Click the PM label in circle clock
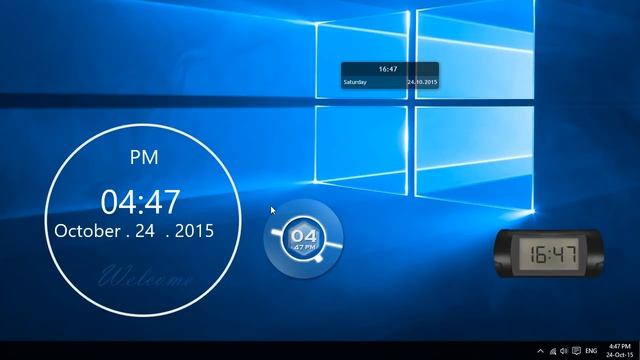Viewport: 640px width, 360px height. click(x=144, y=158)
